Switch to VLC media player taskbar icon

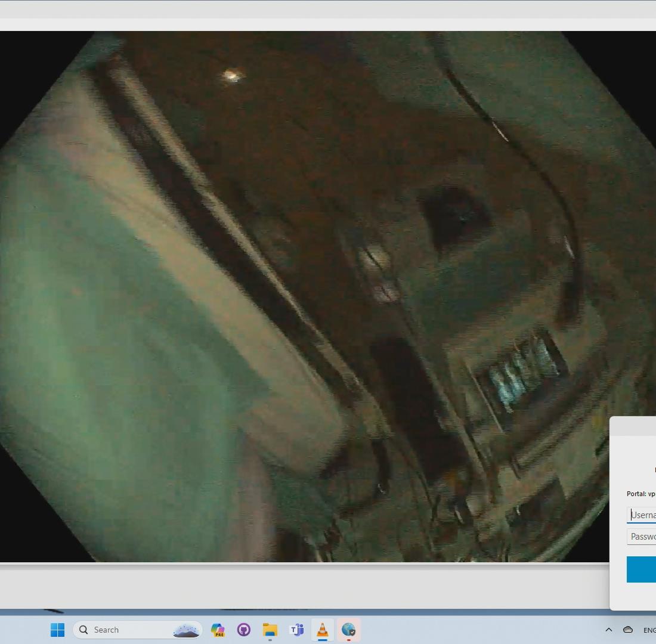pyautogui.click(x=323, y=630)
